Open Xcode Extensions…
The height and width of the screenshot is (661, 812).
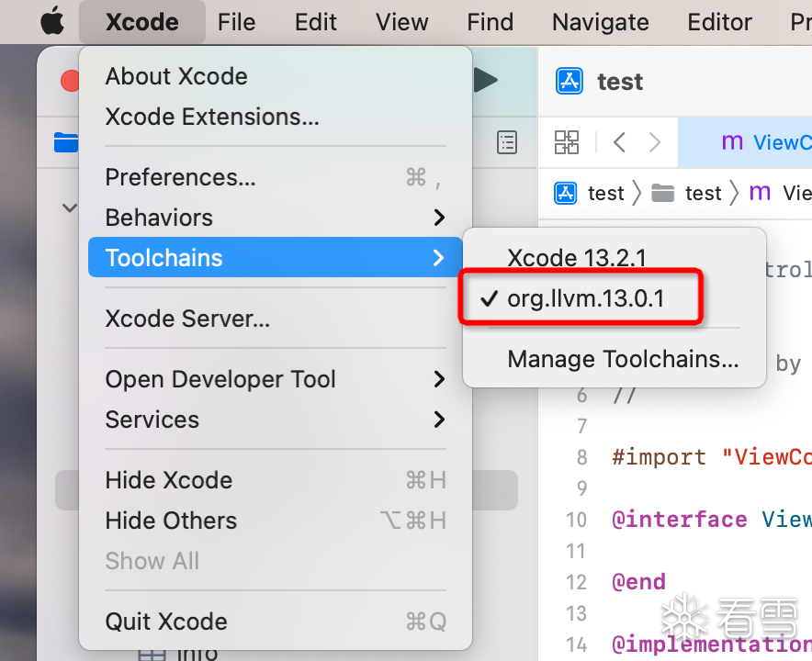(275, 117)
